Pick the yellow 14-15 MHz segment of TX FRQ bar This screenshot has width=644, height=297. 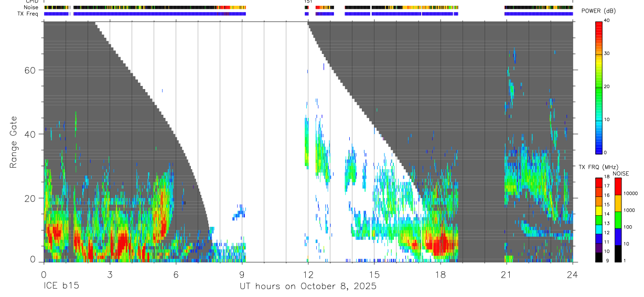599,211
